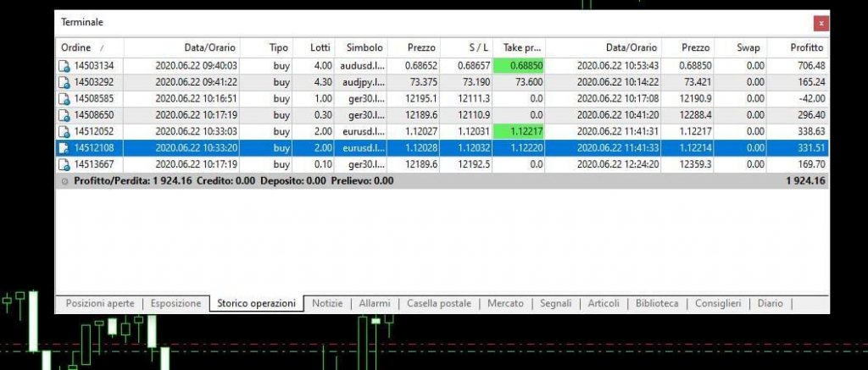Click profit value 331.51
This screenshot has height=370, width=868.
click(811, 148)
